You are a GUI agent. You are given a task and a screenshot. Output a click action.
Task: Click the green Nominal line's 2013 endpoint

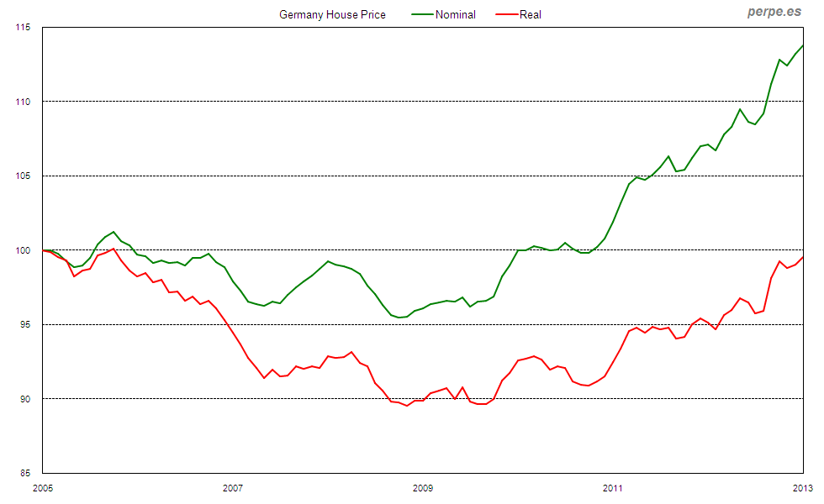pyautogui.click(x=803, y=45)
